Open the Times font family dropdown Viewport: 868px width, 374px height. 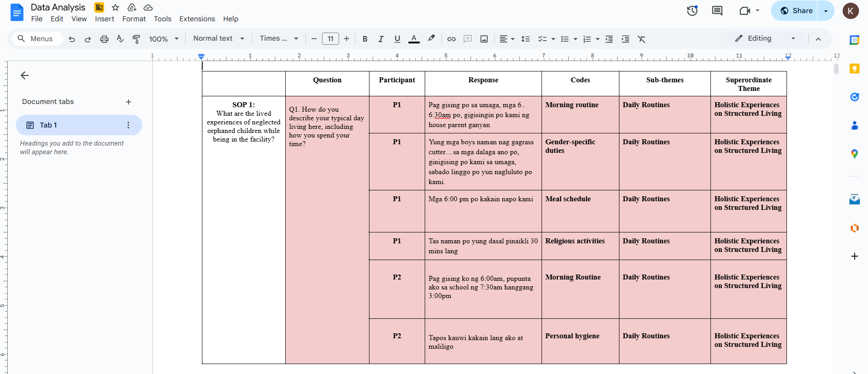pos(279,38)
